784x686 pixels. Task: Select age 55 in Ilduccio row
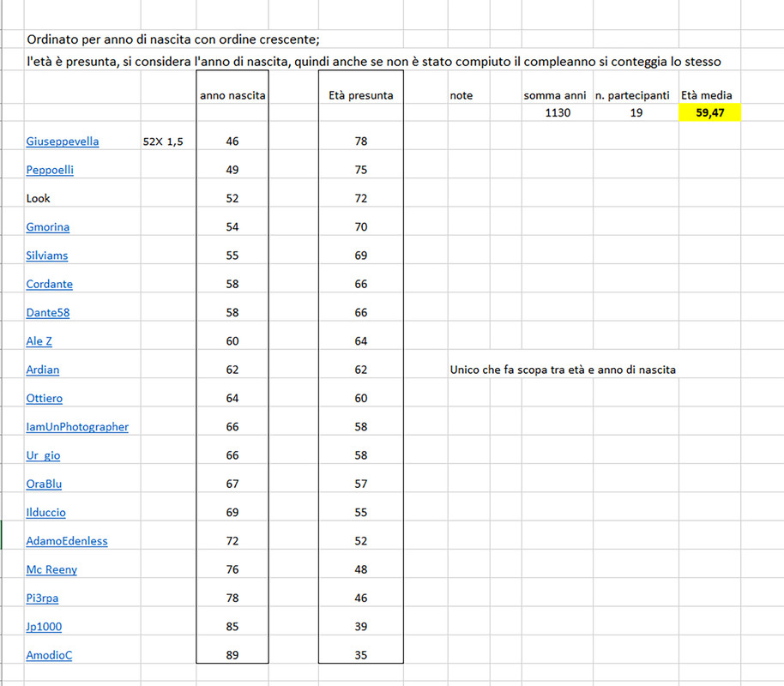click(361, 513)
